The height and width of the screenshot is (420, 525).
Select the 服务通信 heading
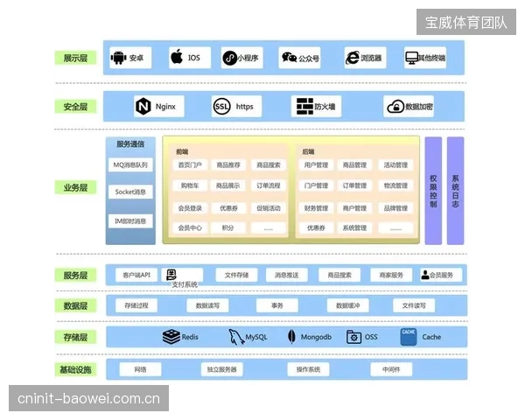point(130,144)
